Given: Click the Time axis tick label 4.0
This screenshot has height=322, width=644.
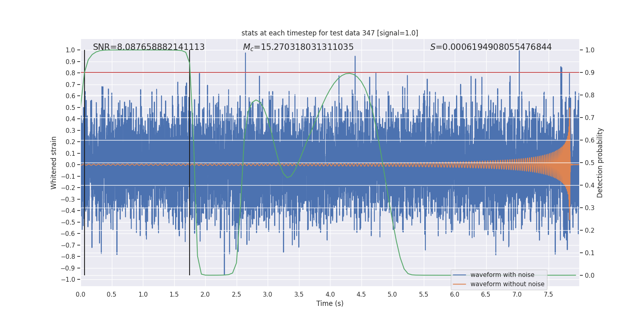Looking at the screenshot, I should pyautogui.click(x=330, y=294).
